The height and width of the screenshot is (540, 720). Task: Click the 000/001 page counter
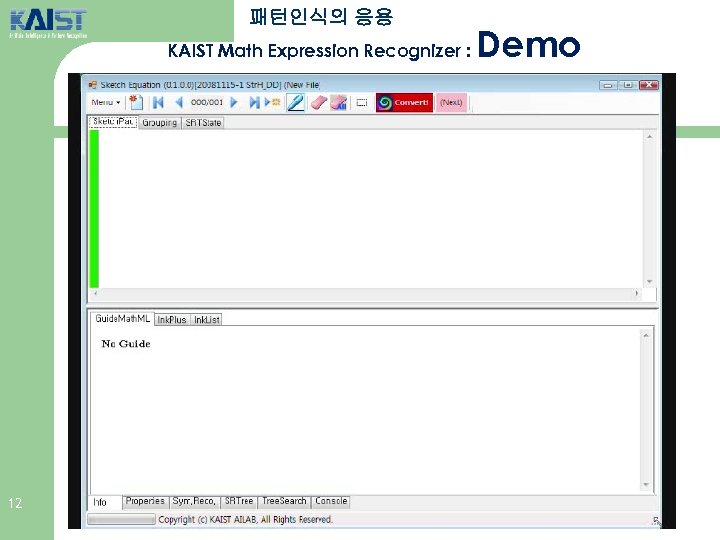(207, 102)
